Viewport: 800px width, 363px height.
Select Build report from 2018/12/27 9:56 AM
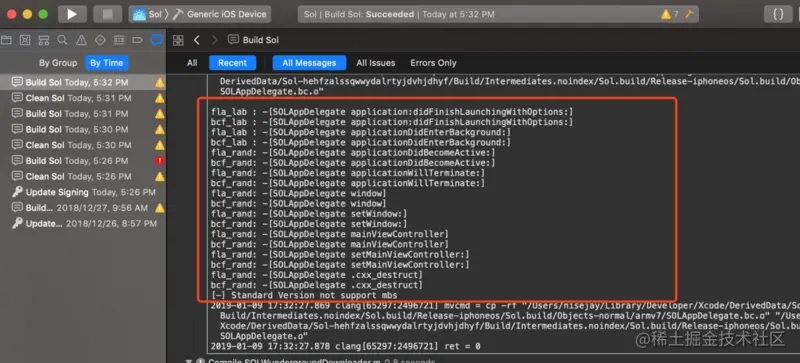(83, 208)
